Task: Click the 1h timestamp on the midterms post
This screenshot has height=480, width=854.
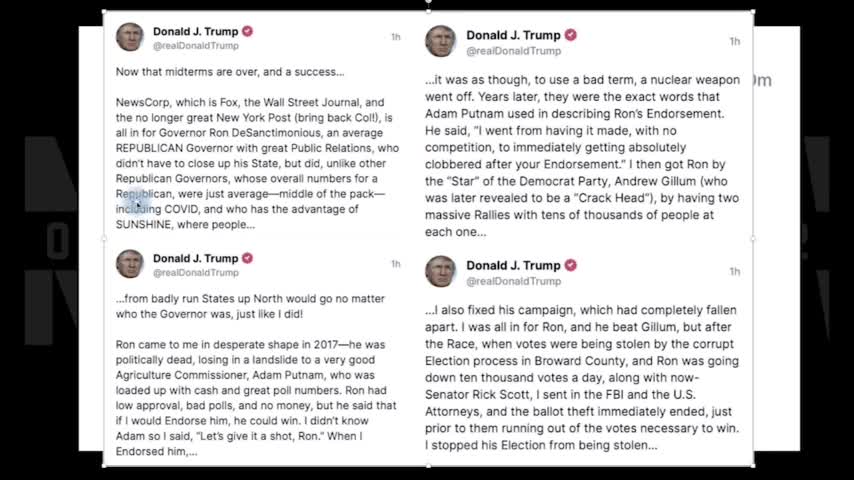Action: [396, 37]
